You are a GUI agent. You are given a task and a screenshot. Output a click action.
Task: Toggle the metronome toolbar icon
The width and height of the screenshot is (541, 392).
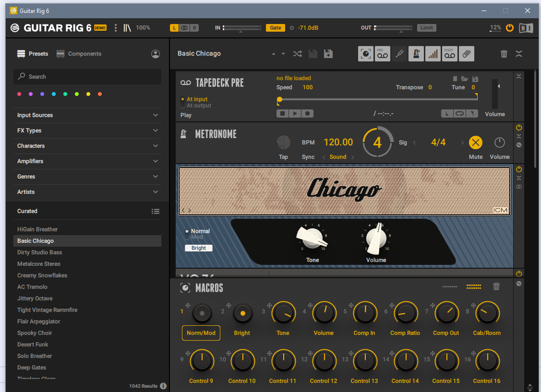(416, 54)
